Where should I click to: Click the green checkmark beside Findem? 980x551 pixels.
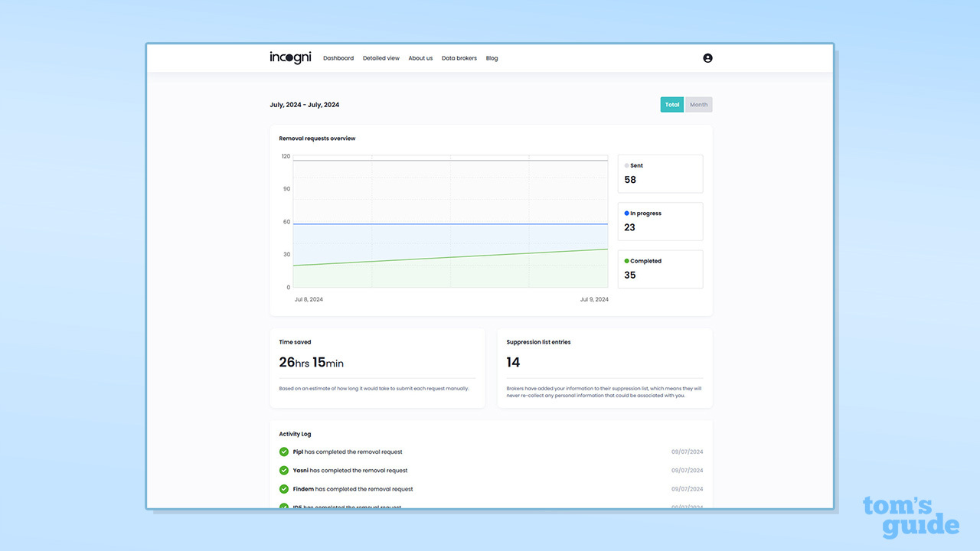[284, 489]
